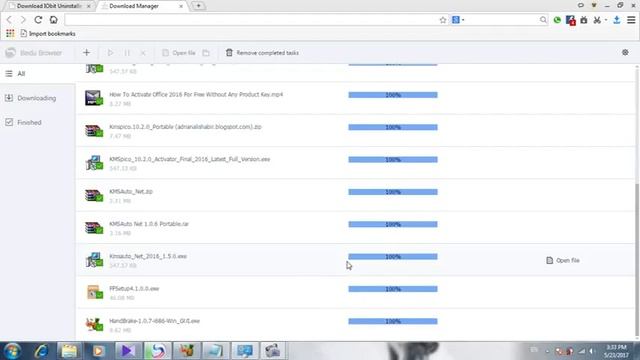Click the open folder icon in toolbar
This screenshot has width=640, height=360.
206,53
